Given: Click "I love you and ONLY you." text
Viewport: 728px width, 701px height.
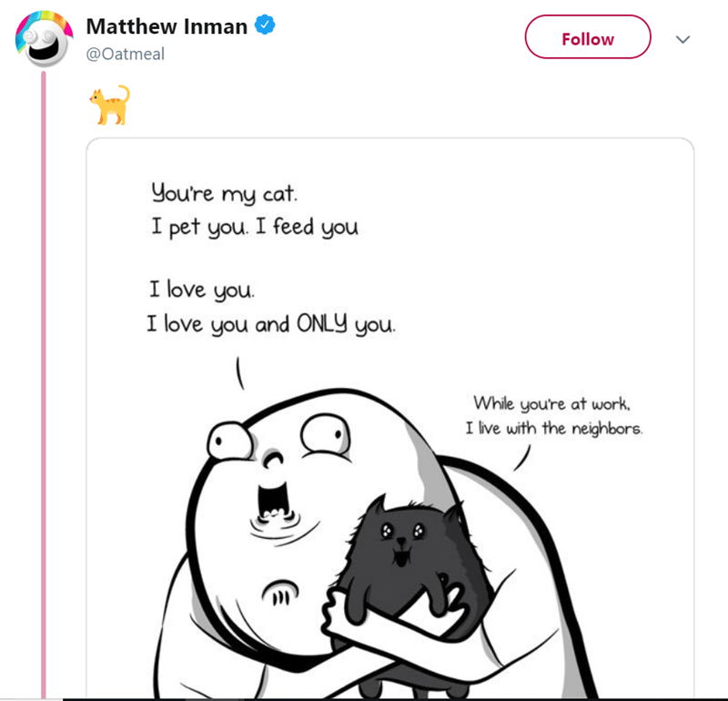Looking at the screenshot, I should [273, 324].
